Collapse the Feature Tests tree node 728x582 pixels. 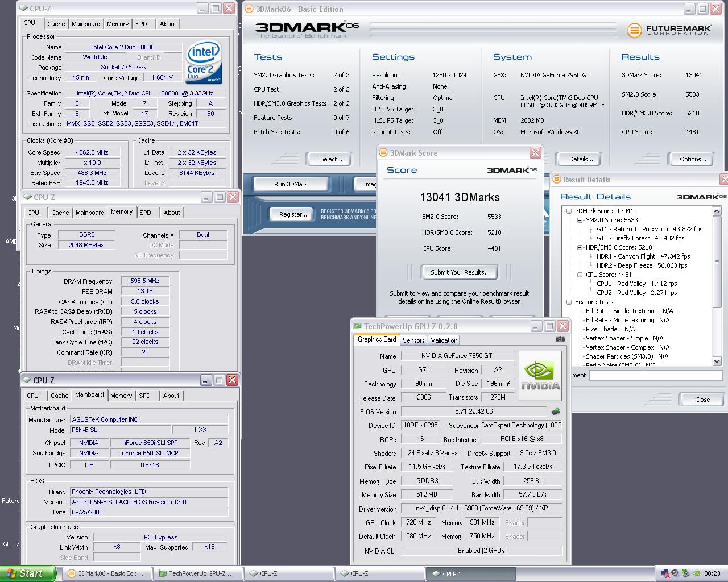[569, 302]
